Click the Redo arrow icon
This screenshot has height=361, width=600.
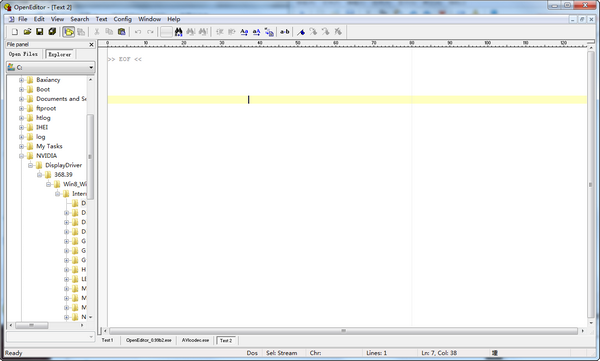pos(150,32)
